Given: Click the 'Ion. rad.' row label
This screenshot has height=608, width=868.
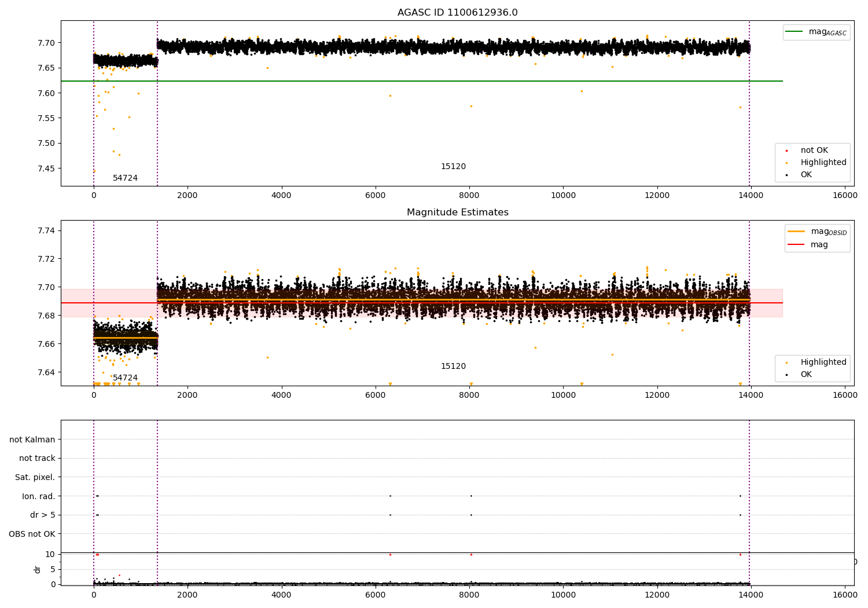Looking at the screenshot, I should pyautogui.click(x=39, y=497).
